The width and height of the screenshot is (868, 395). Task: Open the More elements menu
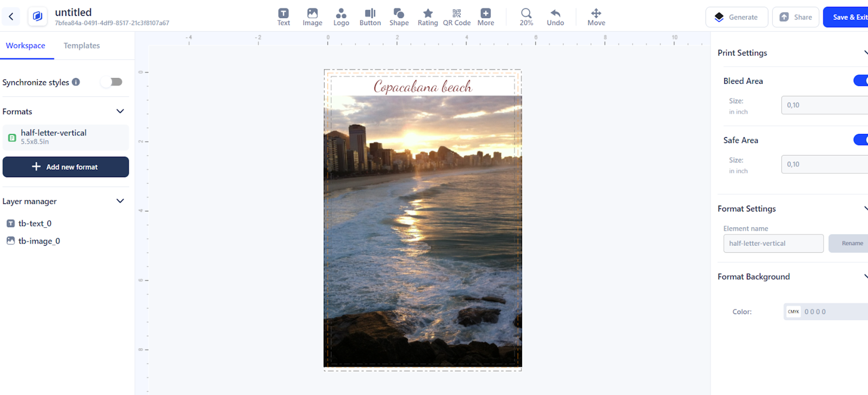tap(486, 17)
